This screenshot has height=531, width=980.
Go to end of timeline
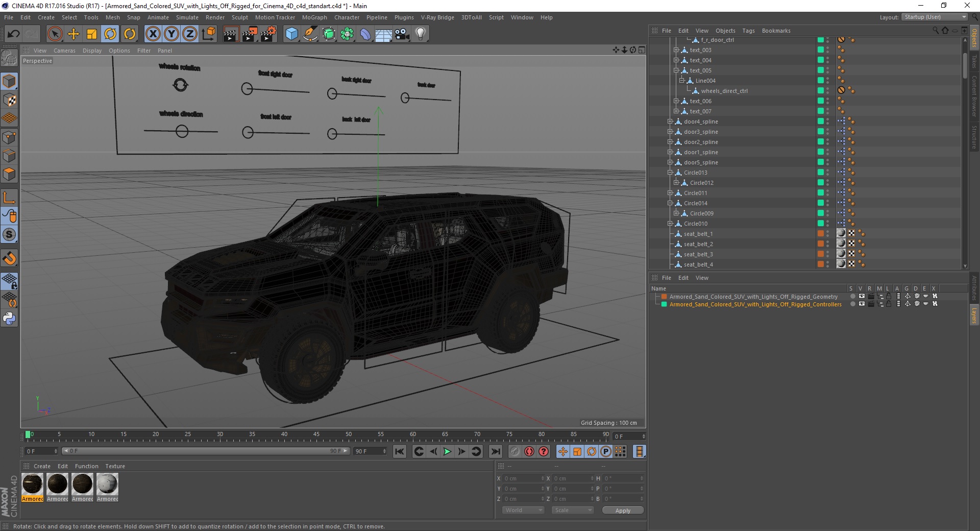495,451
